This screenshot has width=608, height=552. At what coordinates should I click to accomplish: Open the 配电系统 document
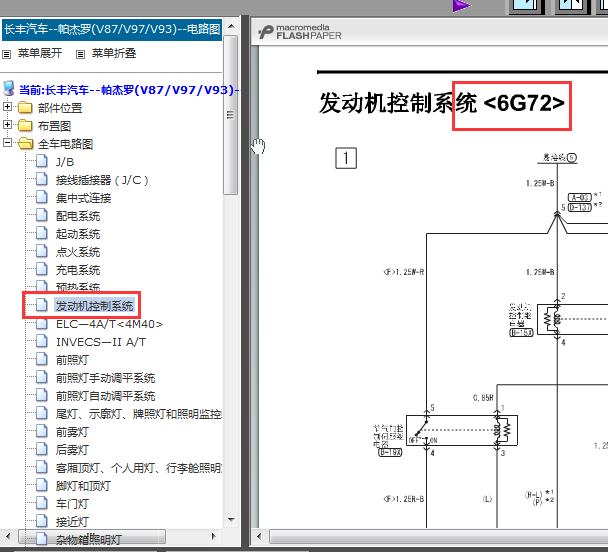pyautogui.click(x=78, y=216)
